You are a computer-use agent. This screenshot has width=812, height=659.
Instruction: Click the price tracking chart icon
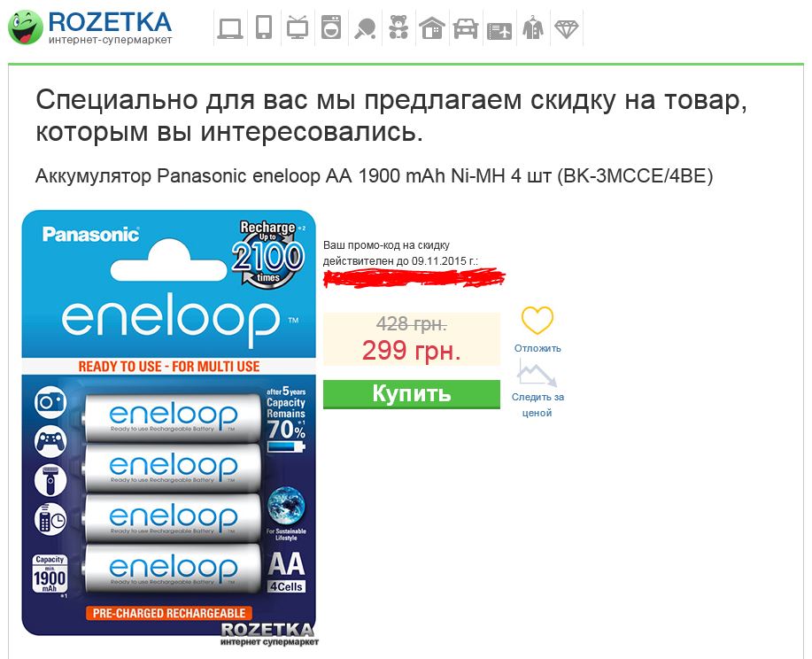537,374
